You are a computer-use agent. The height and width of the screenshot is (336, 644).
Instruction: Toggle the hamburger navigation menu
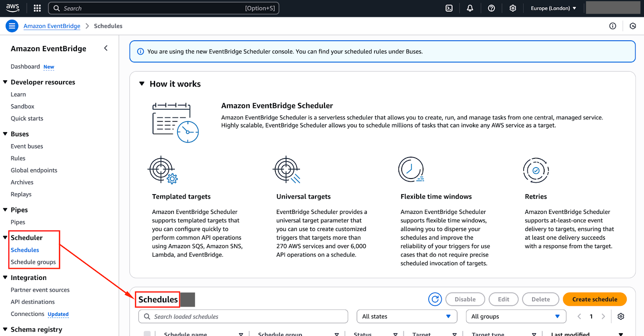[x=12, y=26]
